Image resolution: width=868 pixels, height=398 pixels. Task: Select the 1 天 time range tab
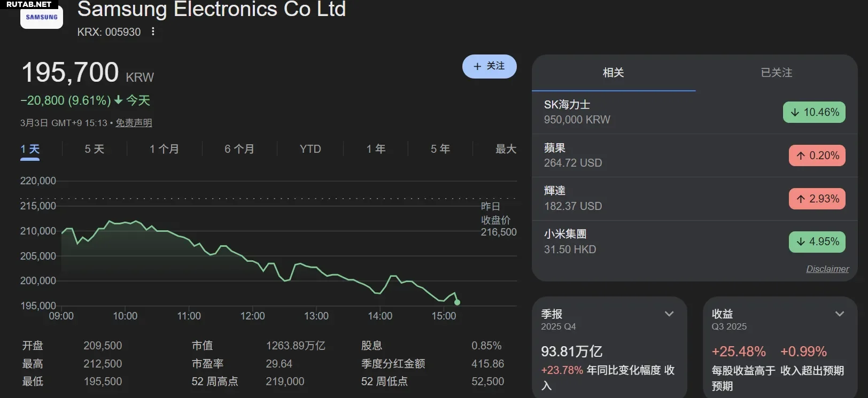click(30, 149)
